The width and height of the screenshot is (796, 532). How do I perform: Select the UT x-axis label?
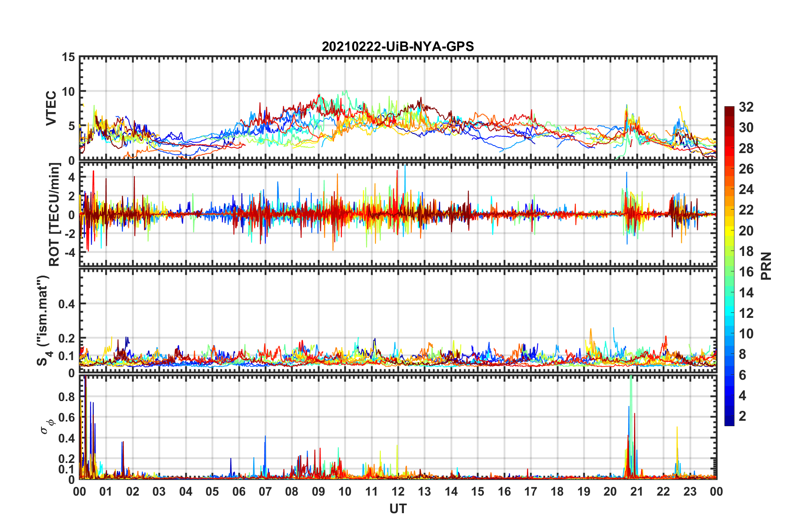[x=398, y=509]
